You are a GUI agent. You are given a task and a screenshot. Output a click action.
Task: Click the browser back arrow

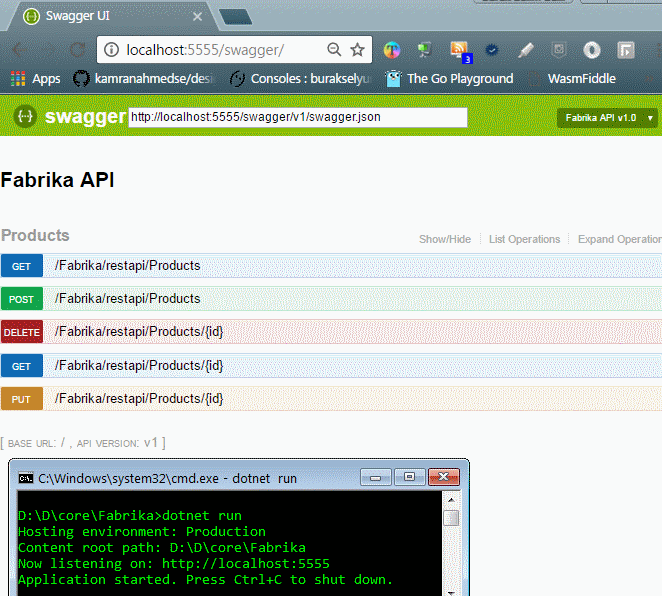pos(19,50)
